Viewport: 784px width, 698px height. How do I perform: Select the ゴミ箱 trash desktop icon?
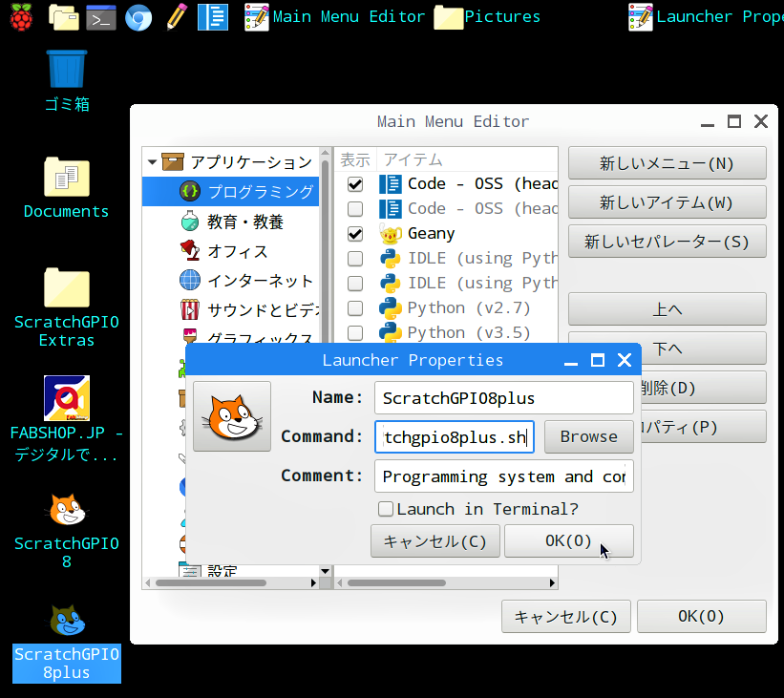pos(67,81)
